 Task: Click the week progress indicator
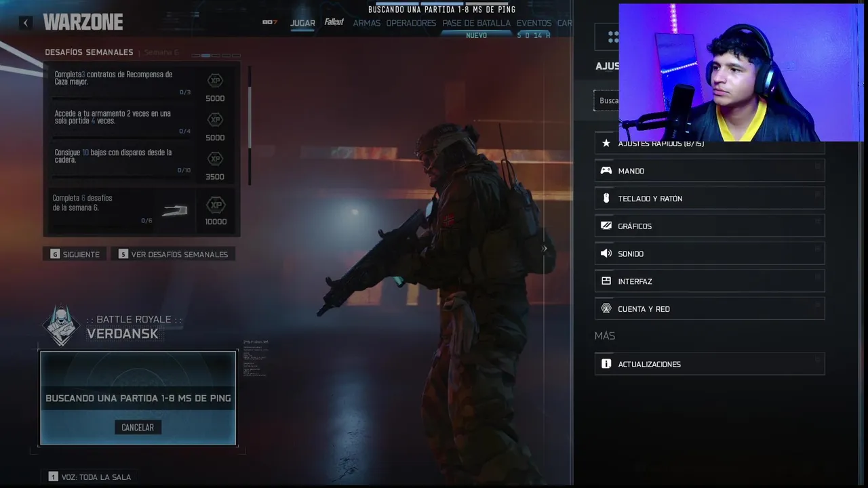[x=216, y=55]
